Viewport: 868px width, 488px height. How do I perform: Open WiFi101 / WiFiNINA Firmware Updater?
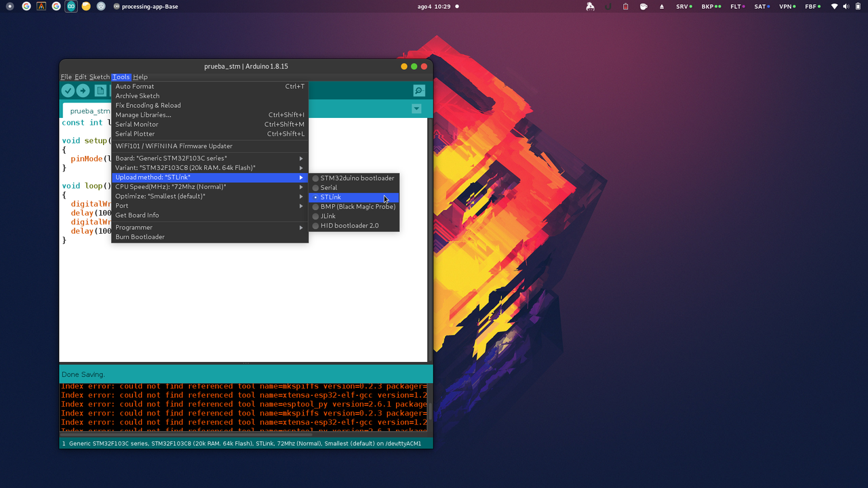tap(210, 146)
